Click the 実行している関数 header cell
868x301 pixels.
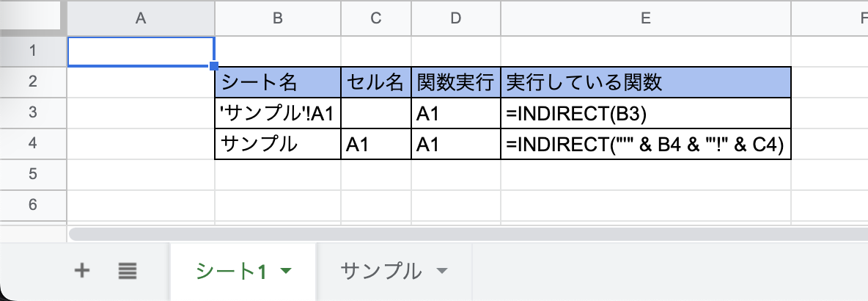646,82
